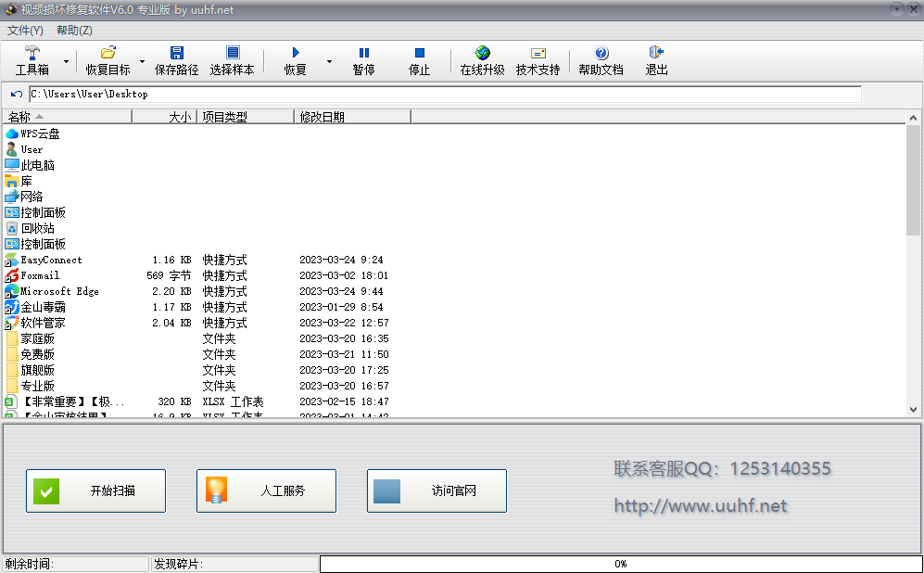This screenshot has width=924, height=573.
Task: Select the 软件管家 shortcut
Action: [35, 323]
